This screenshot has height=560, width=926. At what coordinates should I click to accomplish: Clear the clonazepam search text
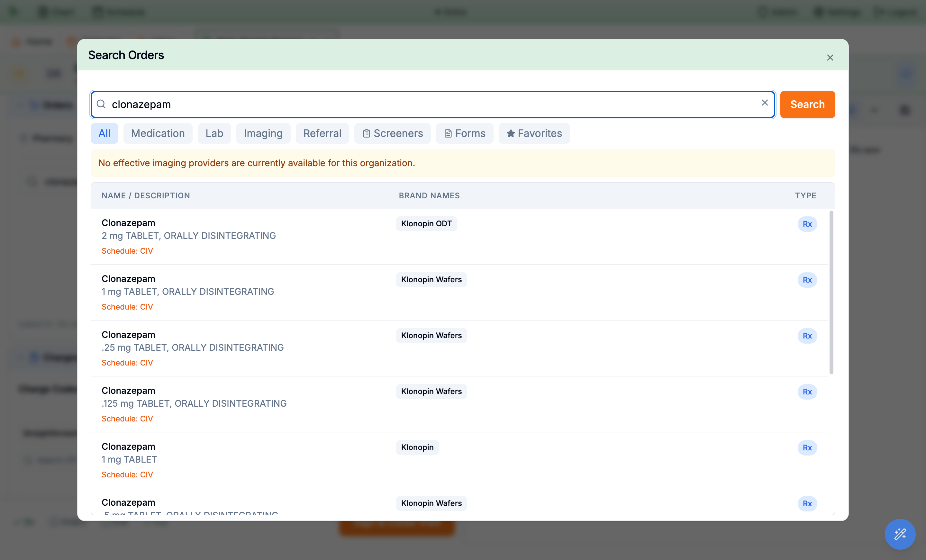coord(764,103)
